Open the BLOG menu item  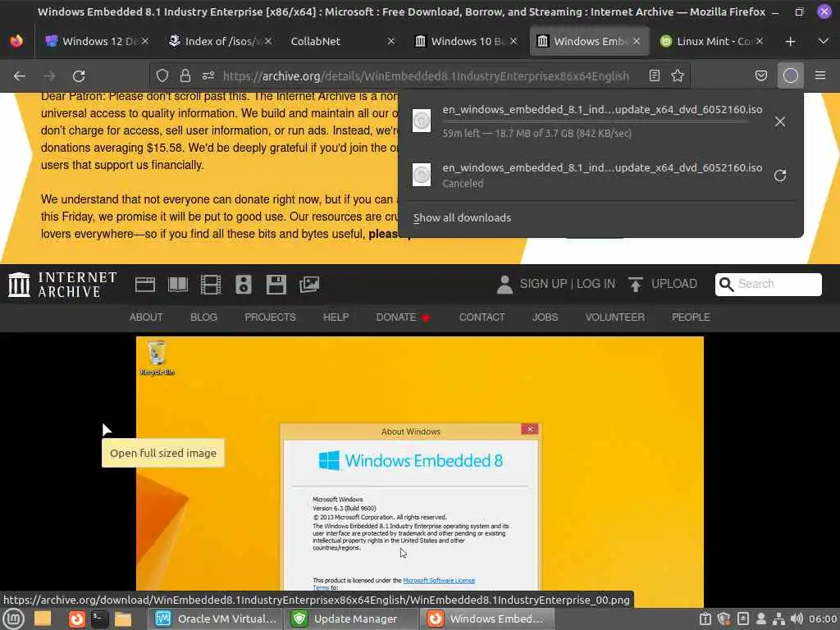(203, 317)
